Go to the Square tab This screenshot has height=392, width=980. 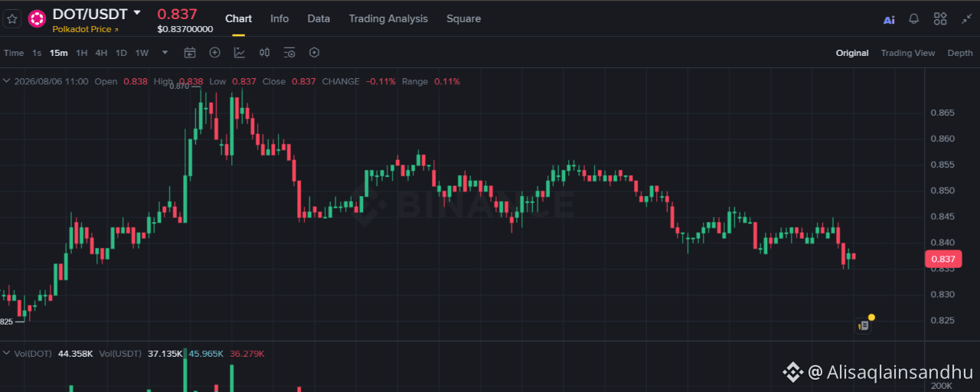click(464, 18)
